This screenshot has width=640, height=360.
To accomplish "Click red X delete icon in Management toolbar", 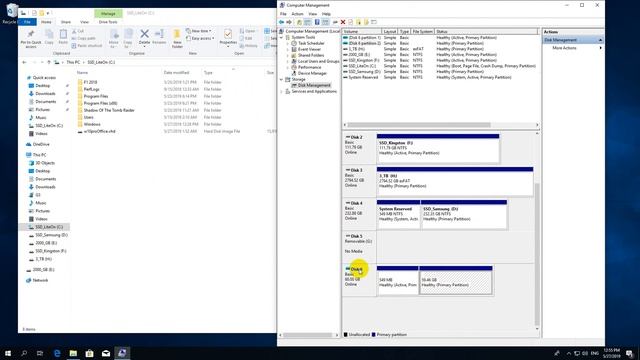I will (x=343, y=22).
